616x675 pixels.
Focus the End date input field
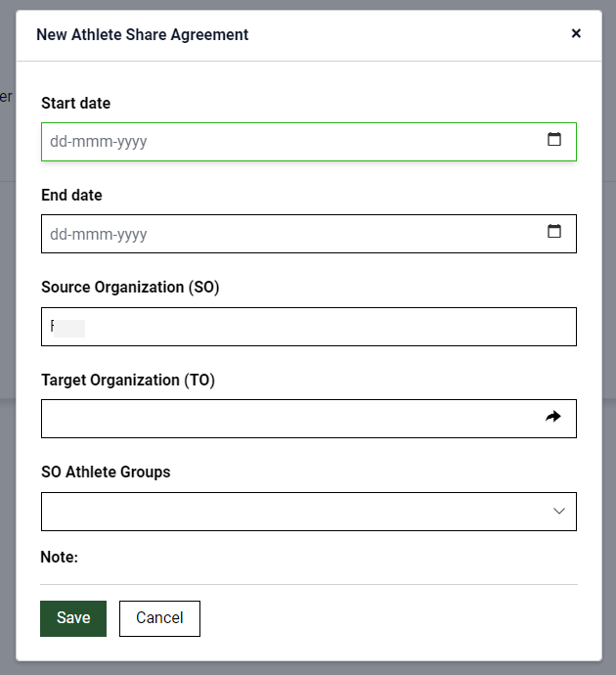[x=309, y=234]
